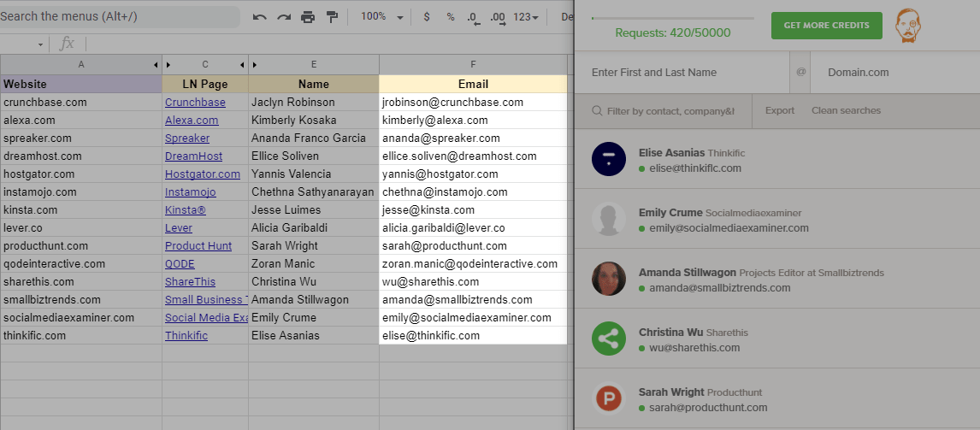Click Filter by contact, company field
This screenshot has width=980, height=430.
tap(664, 110)
